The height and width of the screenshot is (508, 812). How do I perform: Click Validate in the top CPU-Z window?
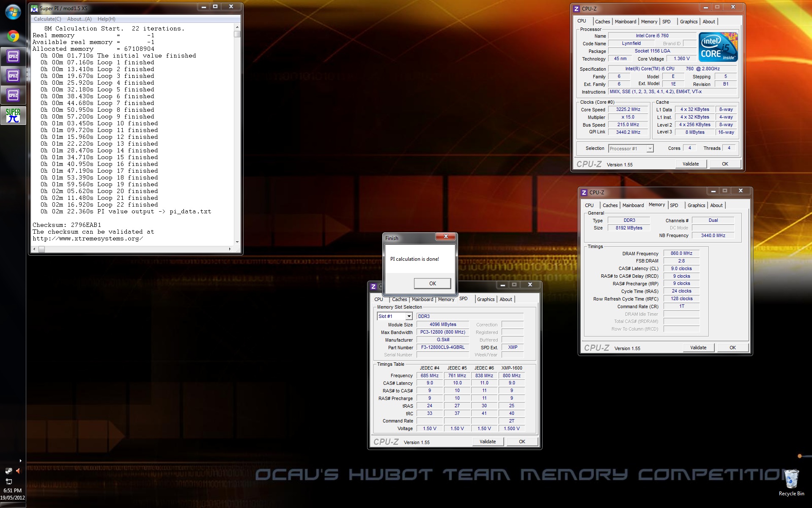point(691,164)
